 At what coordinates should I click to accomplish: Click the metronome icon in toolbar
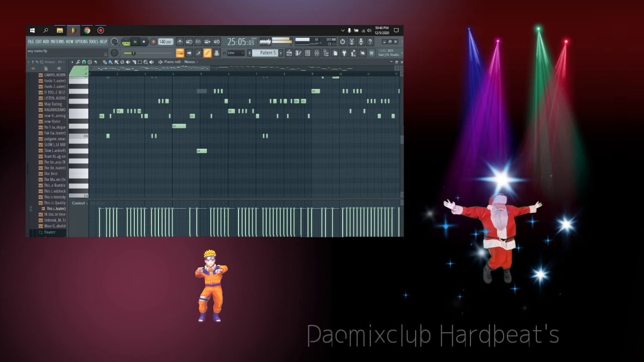[x=180, y=42]
